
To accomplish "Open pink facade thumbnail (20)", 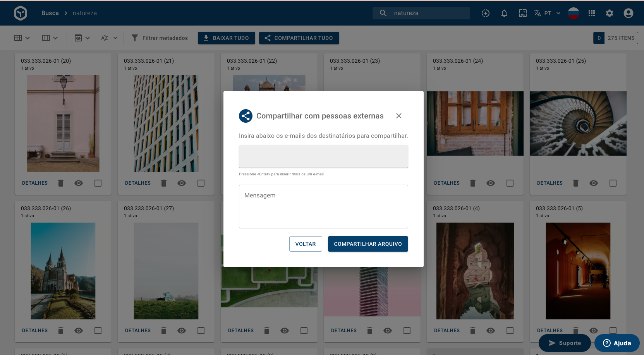I will [x=63, y=123].
